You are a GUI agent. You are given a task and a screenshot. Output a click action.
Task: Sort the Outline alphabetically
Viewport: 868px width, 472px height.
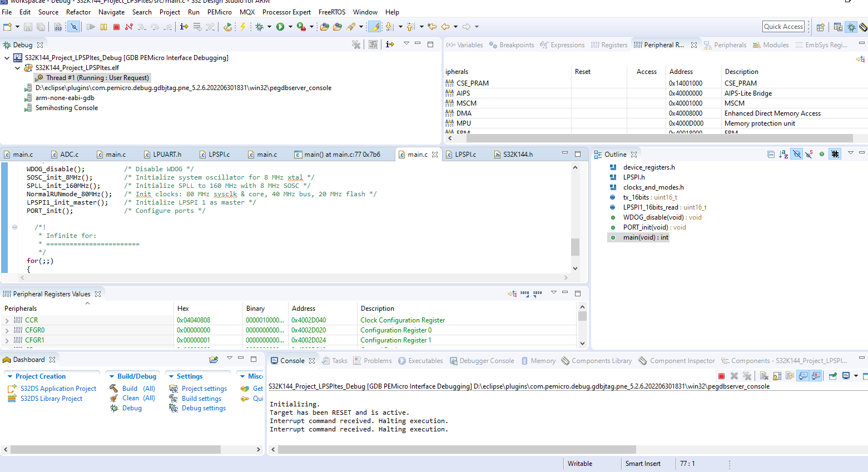click(783, 154)
